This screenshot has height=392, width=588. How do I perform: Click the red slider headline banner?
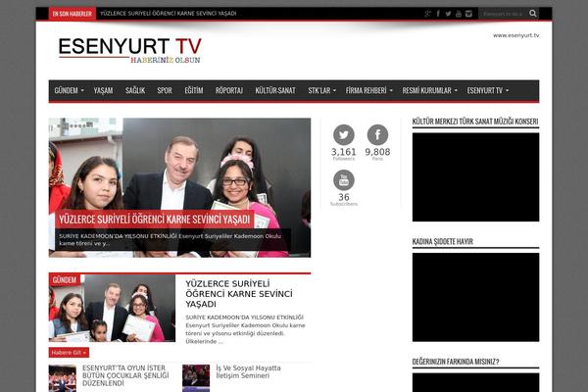tap(155, 220)
